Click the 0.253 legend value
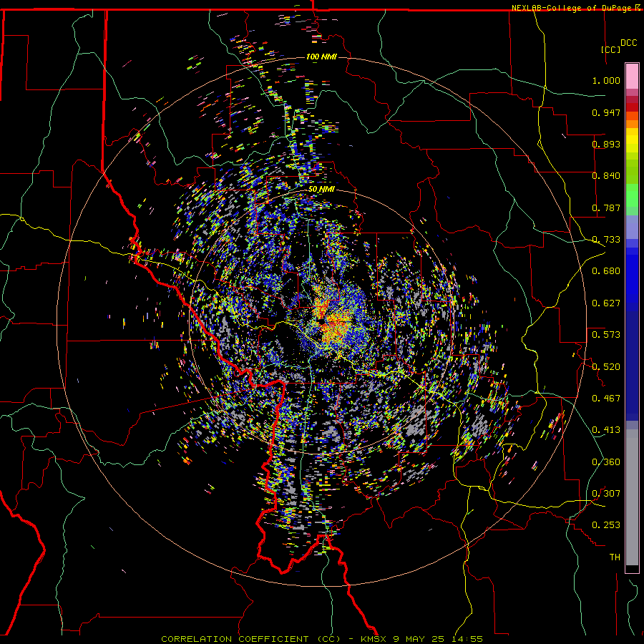 click(x=606, y=525)
